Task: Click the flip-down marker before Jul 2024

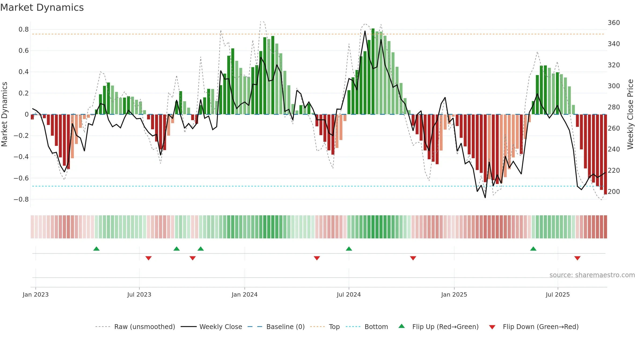Action: (x=317, y=258)
